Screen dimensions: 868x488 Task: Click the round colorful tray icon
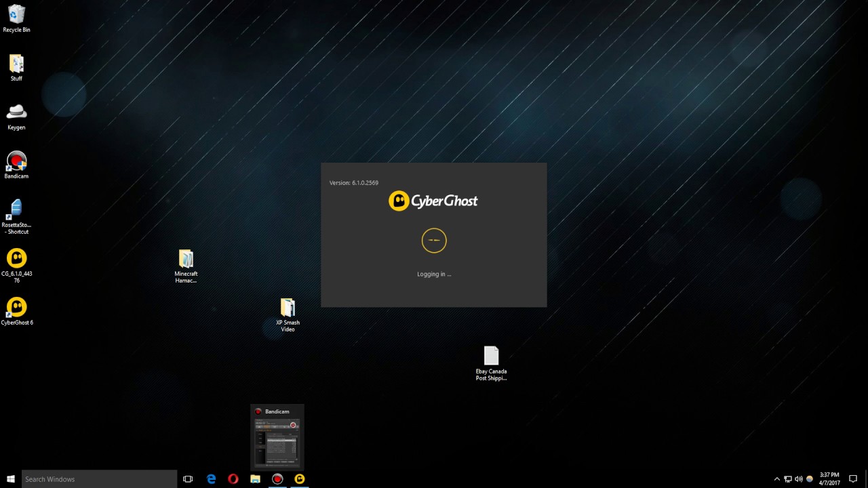pos(809,479)
